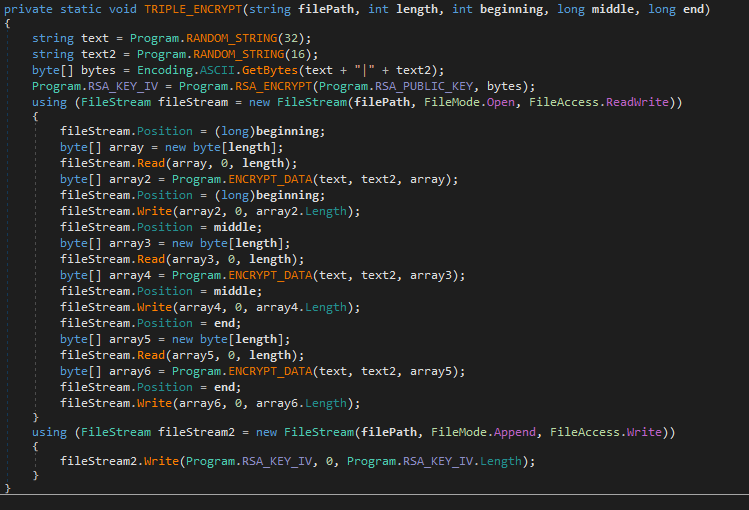Click 'Length' in array2.Length
This screenshot has width=749, height=510.
[326, 212]
